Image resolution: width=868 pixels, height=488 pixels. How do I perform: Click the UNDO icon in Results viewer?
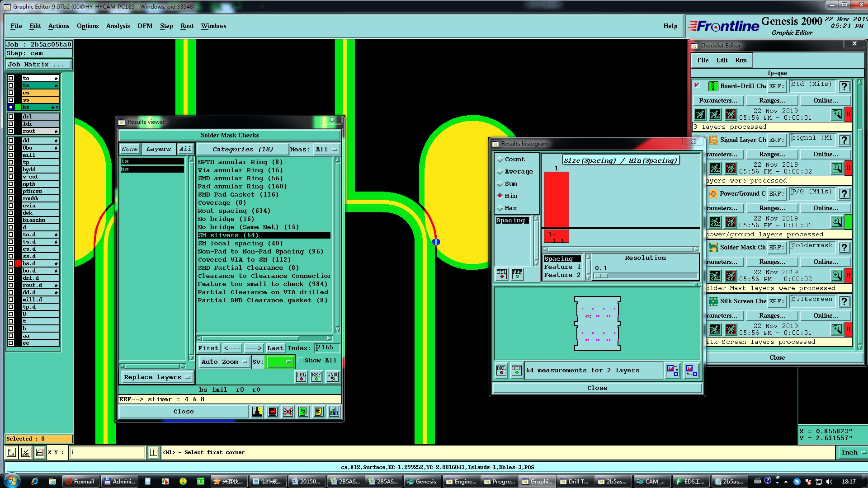tap(333, 377)
